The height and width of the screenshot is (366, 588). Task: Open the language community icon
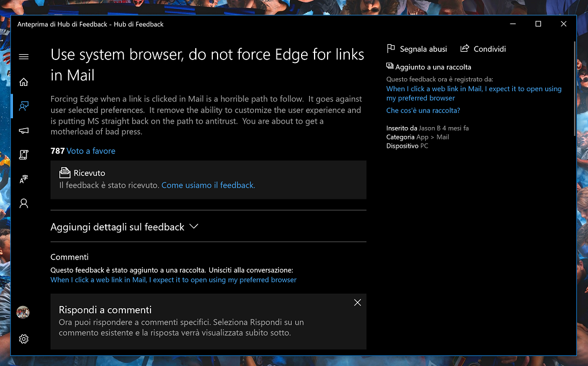(24, 179)
